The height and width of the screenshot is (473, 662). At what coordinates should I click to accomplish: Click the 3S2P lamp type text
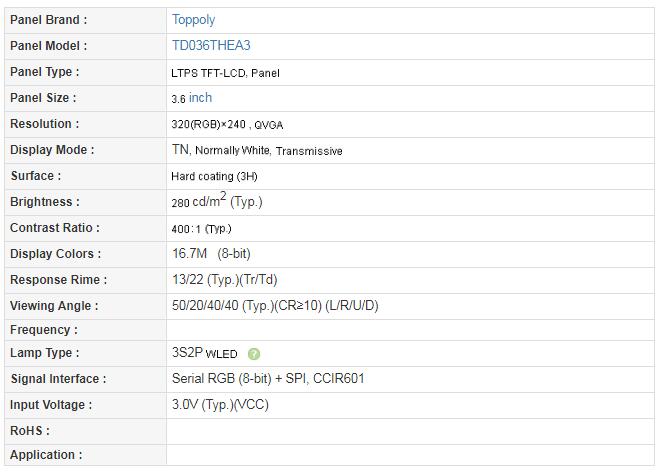(x=187, y=353)
